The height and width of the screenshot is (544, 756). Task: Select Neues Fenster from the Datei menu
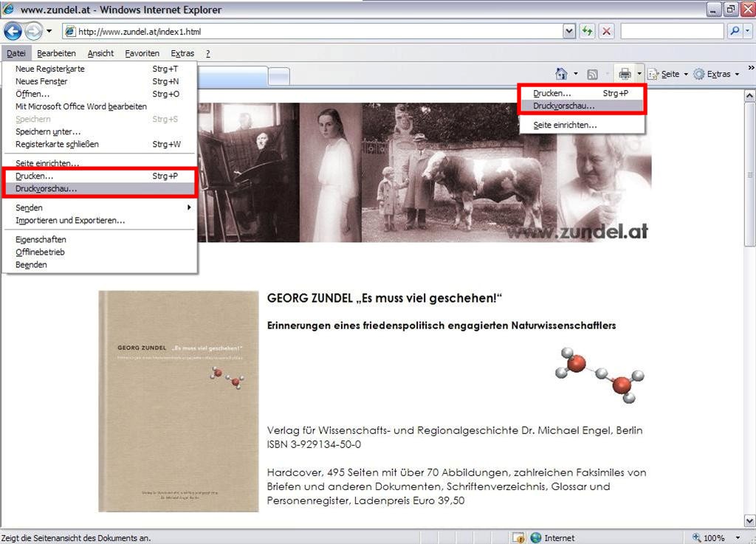[x=100, y=81]
